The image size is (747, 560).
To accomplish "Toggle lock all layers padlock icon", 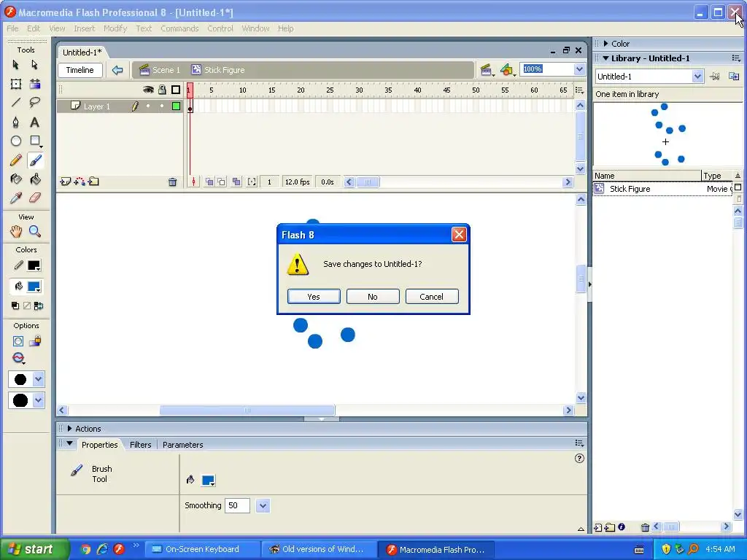I will 162,90.
